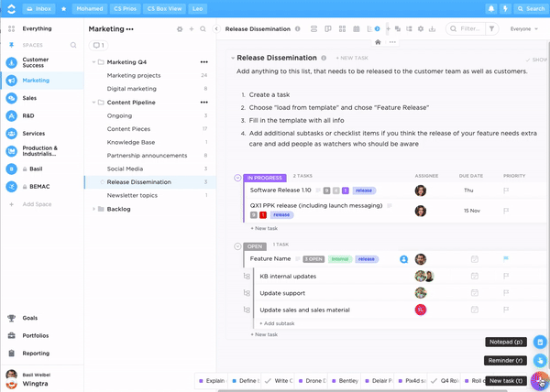Screen dimensions: 550x392
Task: Open the Notepad floating button
Action: [x=506, y=342]
